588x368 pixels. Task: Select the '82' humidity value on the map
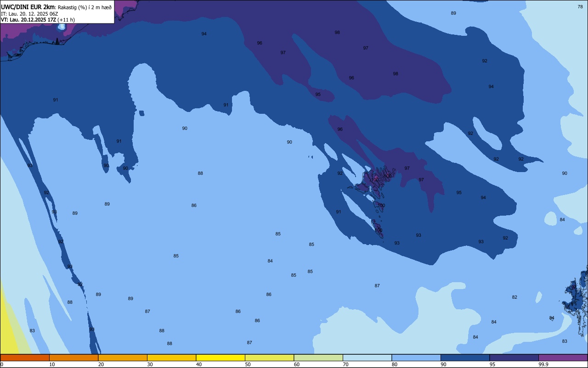[x=514, y=297]
